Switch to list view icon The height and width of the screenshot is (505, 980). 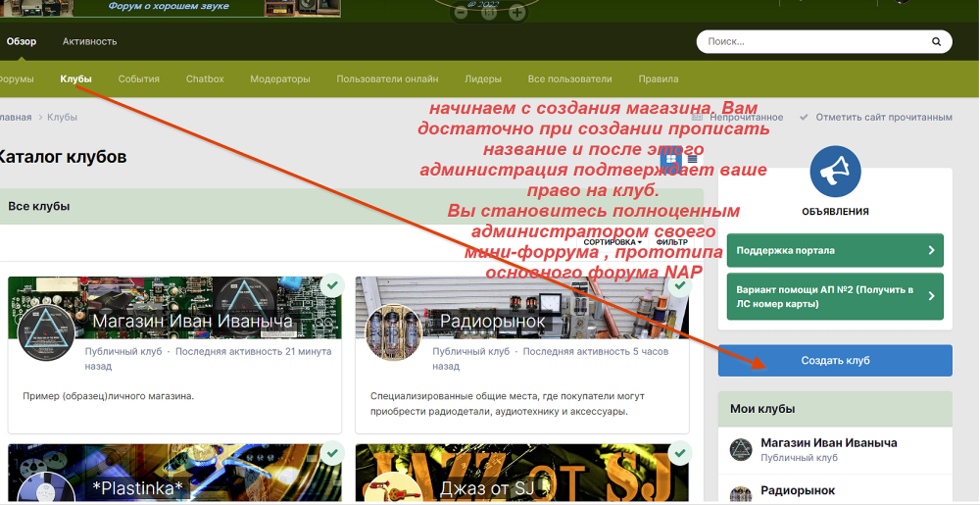[x=692, y=158]
